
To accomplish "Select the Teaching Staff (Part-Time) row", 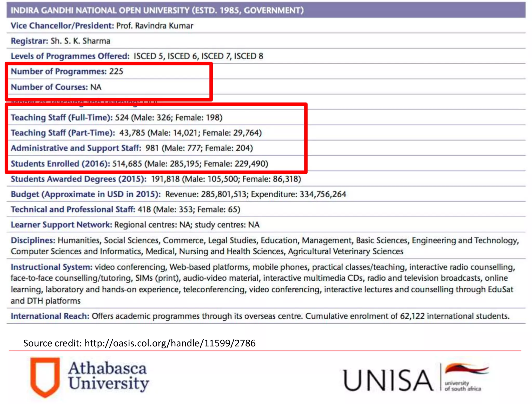I will click(266, 133).
